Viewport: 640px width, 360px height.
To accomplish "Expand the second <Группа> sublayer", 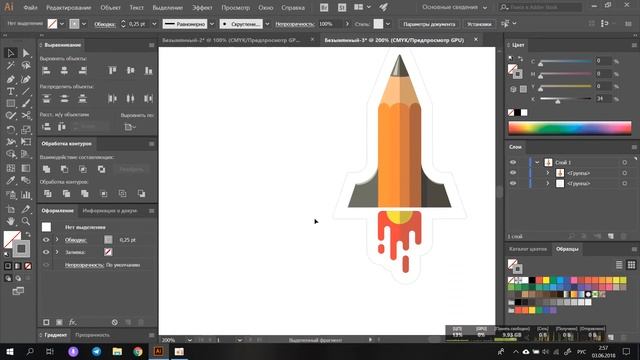I will (548, 184).
